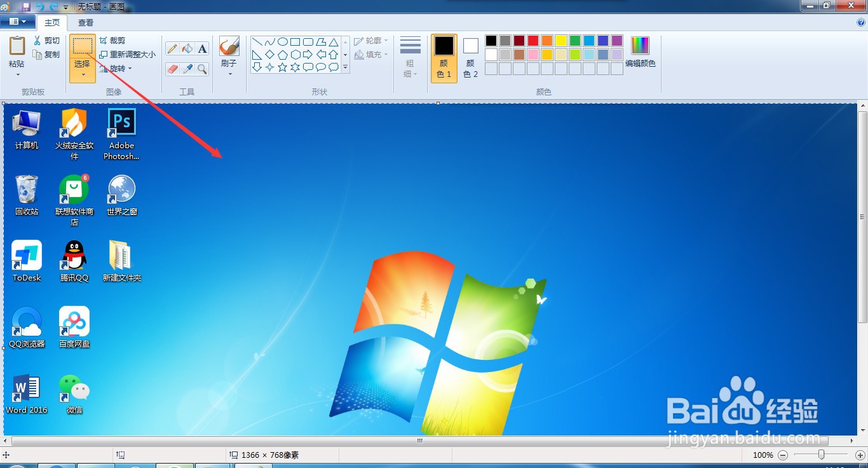Click the Save icon in quick access toolbar

coord(26,6)
